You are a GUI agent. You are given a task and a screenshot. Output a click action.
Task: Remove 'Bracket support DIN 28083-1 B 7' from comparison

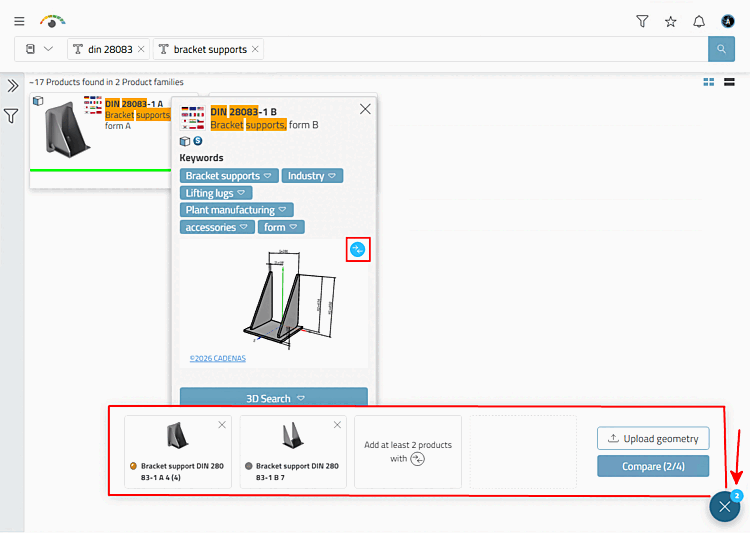337,425
